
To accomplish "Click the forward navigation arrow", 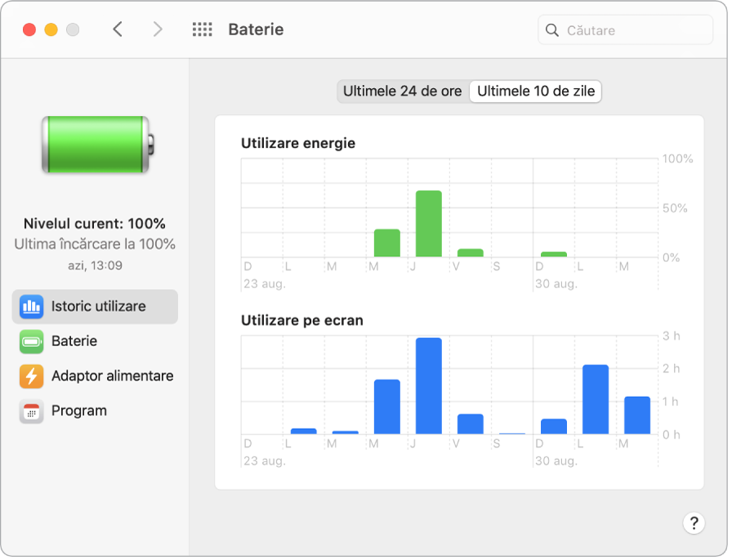I will click(158, 29).
